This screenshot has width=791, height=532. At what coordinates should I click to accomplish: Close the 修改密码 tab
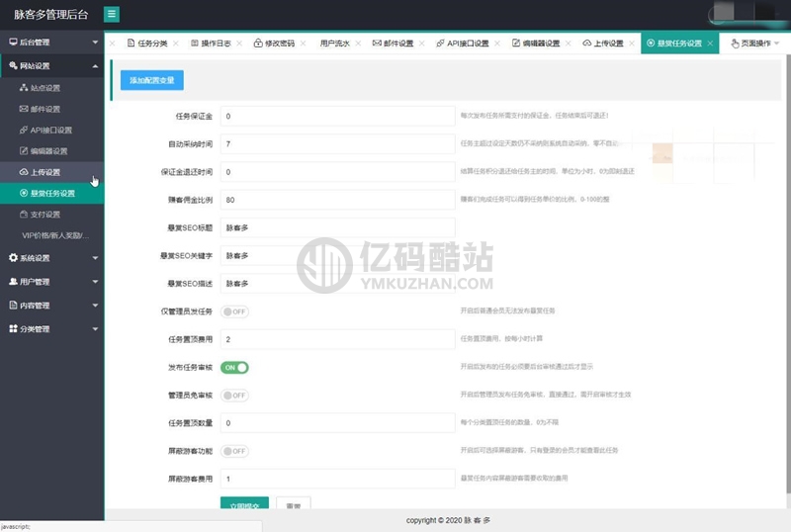point(303,44)
